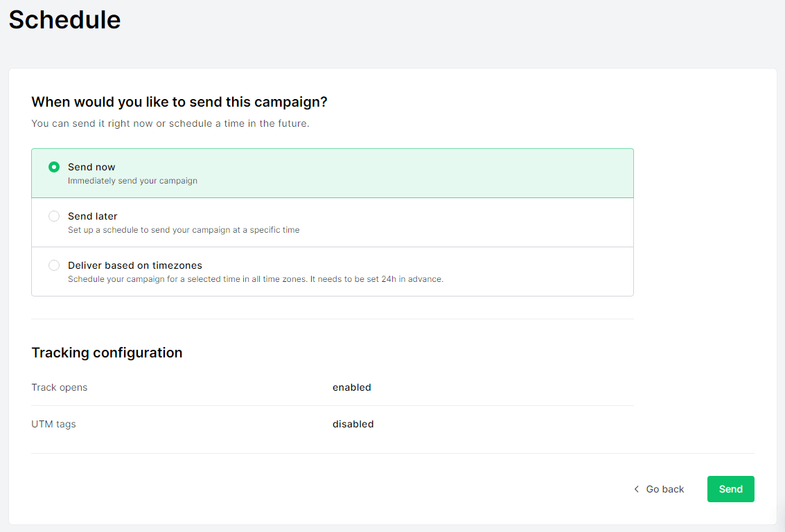
Task: Click the "UTM tags" label
Action: click(53, 424)
